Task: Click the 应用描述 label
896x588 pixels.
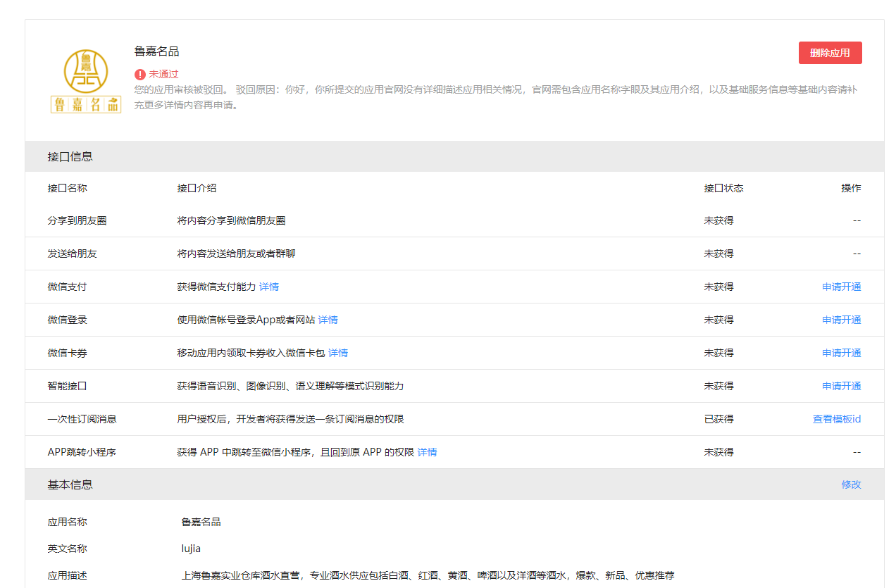Action: pyautogui.click(x=68, y=575)
